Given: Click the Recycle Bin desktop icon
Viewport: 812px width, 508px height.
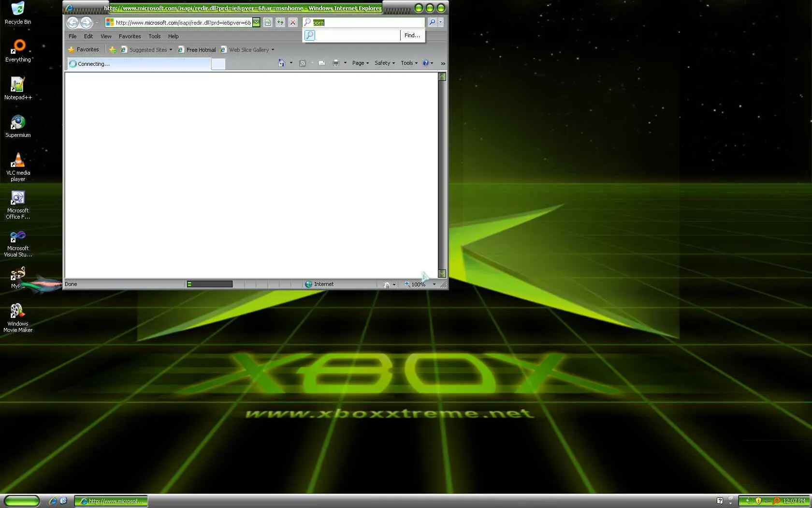Looking at the screenshot, I should tap(18, 13).
